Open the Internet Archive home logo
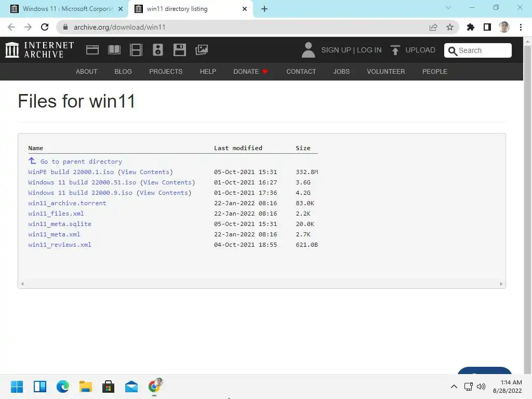 coord(39,50)
